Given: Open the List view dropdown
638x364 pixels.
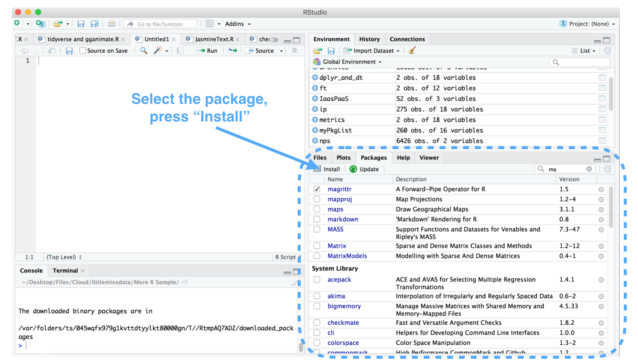Looking at the screenshot, I should [584, 50].
